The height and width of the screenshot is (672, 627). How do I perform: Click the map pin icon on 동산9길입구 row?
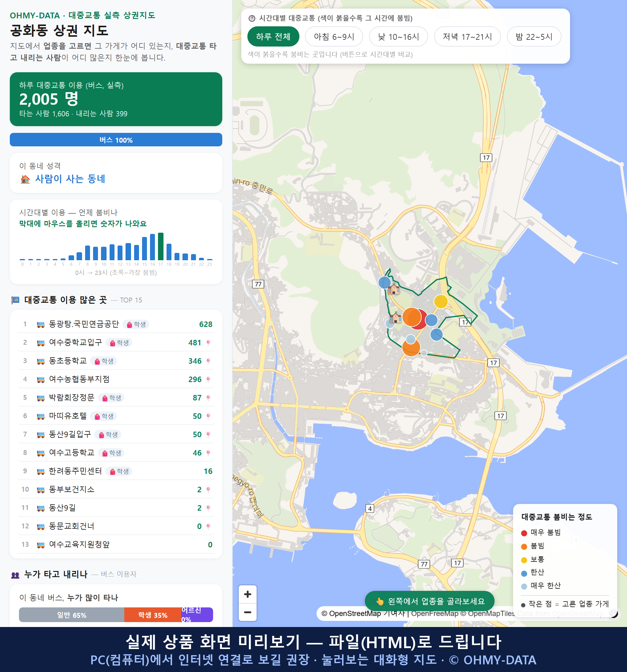pos(208,434)
